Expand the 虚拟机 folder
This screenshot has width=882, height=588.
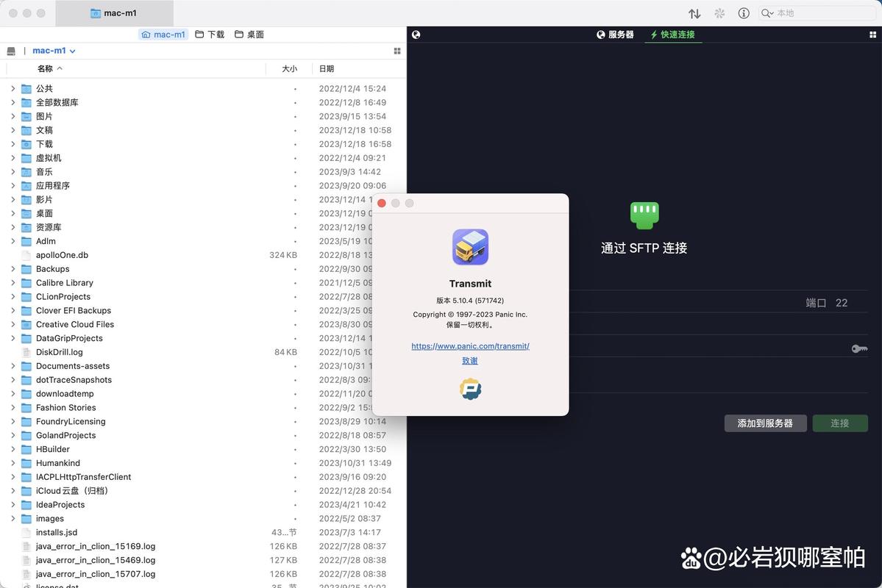pos(13,158)
